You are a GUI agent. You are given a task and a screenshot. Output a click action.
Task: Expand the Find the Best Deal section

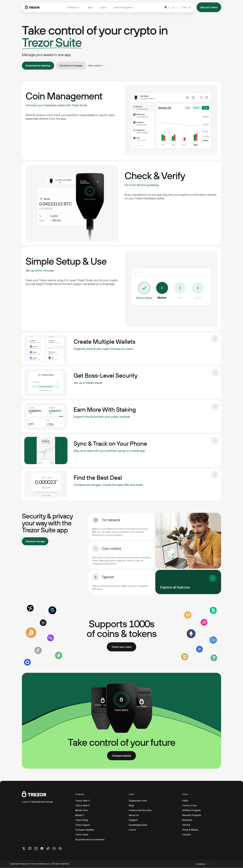click(215, 474)
